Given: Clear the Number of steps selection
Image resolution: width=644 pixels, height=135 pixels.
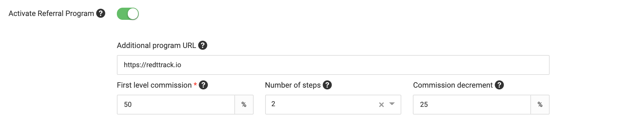Looking at the screenshot, I should click(x=381, y=105).
